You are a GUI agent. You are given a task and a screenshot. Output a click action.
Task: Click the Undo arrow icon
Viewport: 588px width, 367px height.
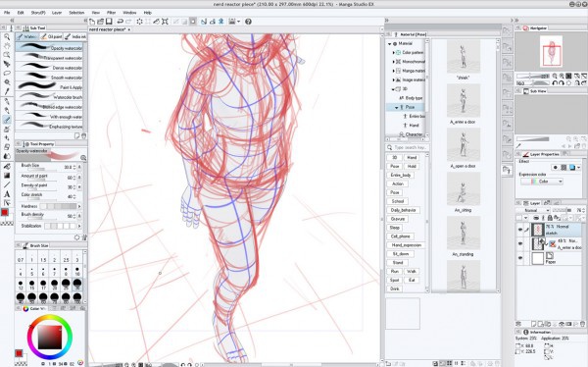tap(121, 22)
